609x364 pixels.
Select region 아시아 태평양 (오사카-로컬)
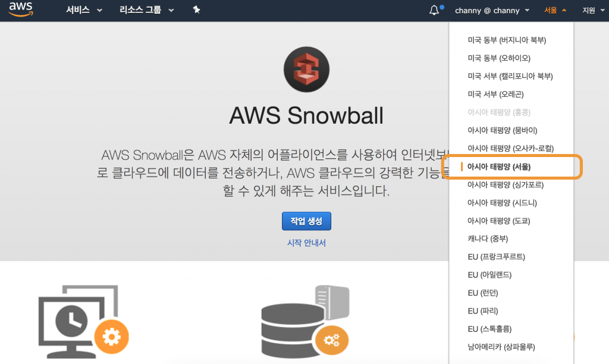click(511, 149)
